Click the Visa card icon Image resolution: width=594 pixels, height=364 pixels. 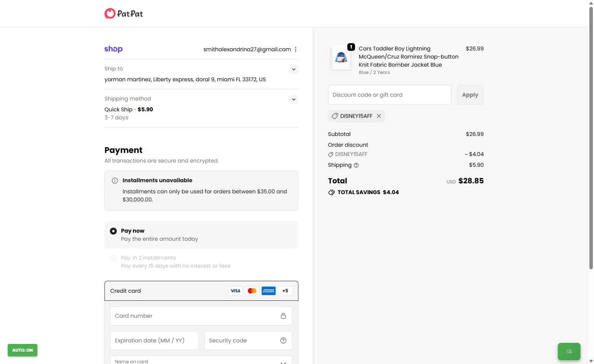pos(236,291)
